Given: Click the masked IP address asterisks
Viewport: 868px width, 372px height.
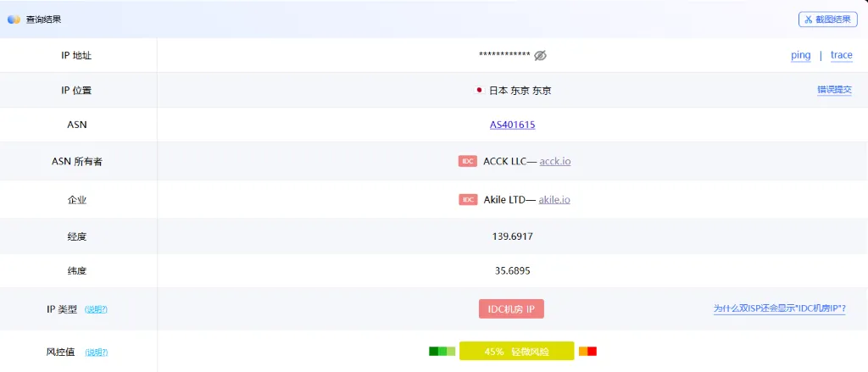Looking at the screenshot, I should tap(504, 55).
